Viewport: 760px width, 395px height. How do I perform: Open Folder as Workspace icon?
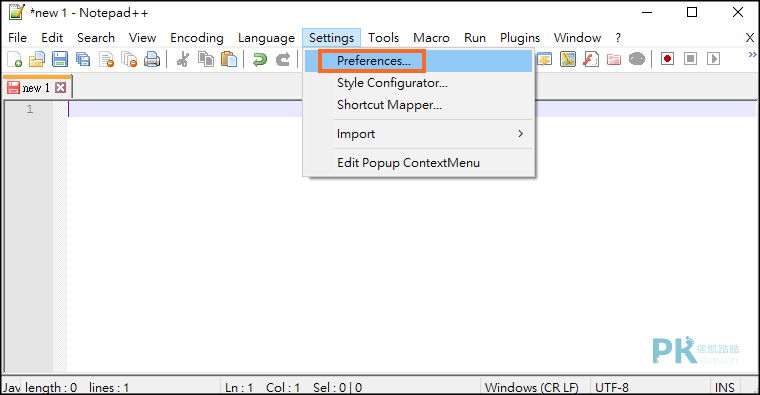[x=614, y=59]
